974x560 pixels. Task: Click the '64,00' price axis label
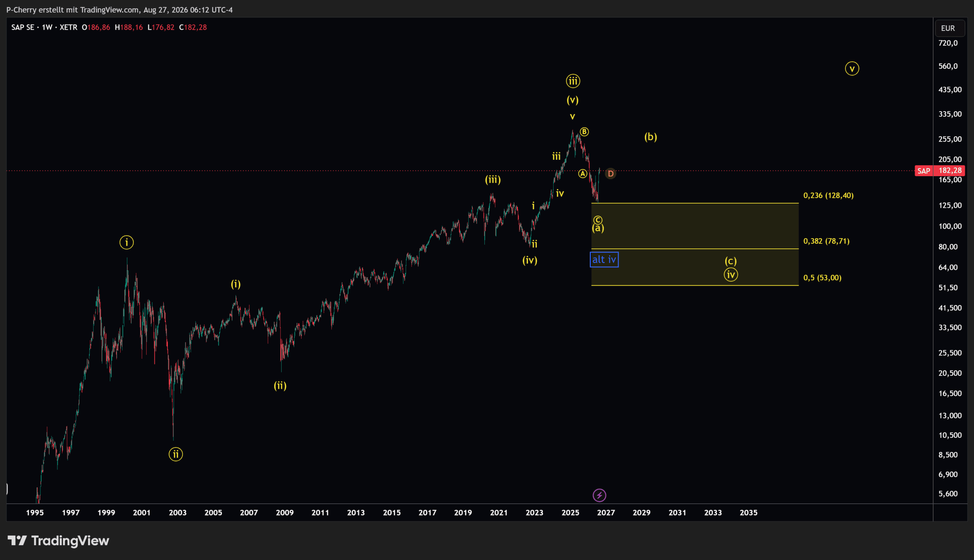pyautogui.click(x=948, y=267)
